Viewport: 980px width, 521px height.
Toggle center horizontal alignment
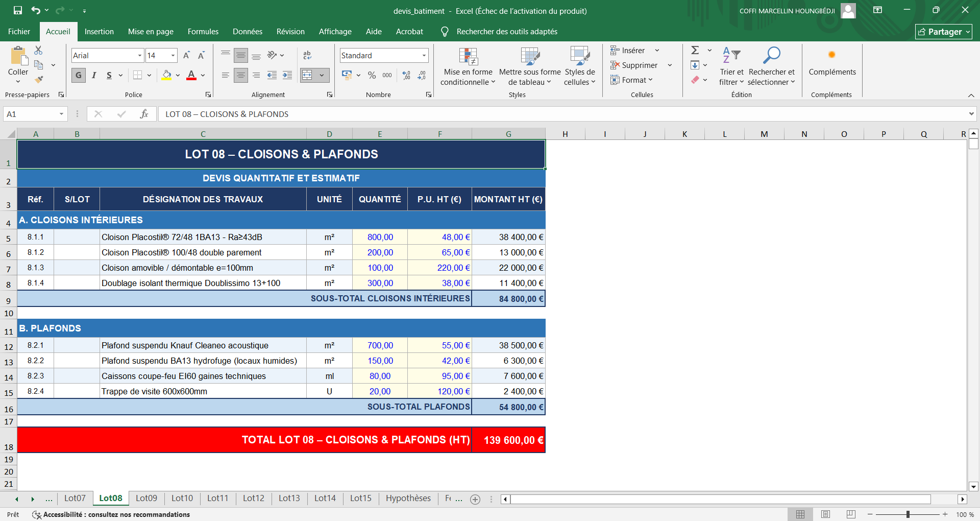pos(241,76)
